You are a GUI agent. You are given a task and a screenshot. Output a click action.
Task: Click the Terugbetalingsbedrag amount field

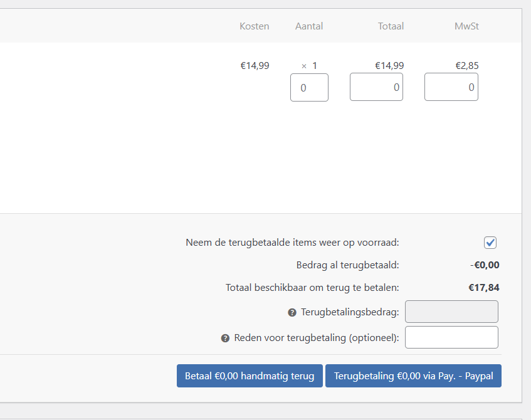click(451, 312)
